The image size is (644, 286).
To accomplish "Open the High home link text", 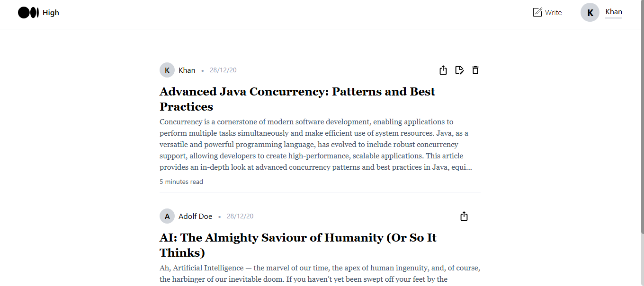I will click(51, 13).
